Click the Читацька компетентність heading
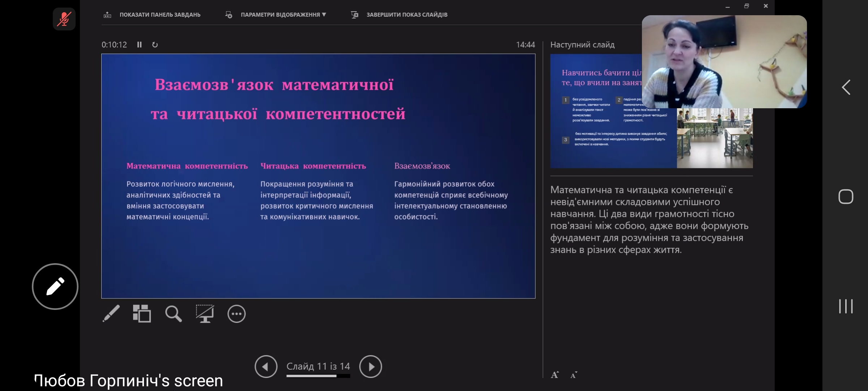The image size is (868, 391). (x=313, y=166)
